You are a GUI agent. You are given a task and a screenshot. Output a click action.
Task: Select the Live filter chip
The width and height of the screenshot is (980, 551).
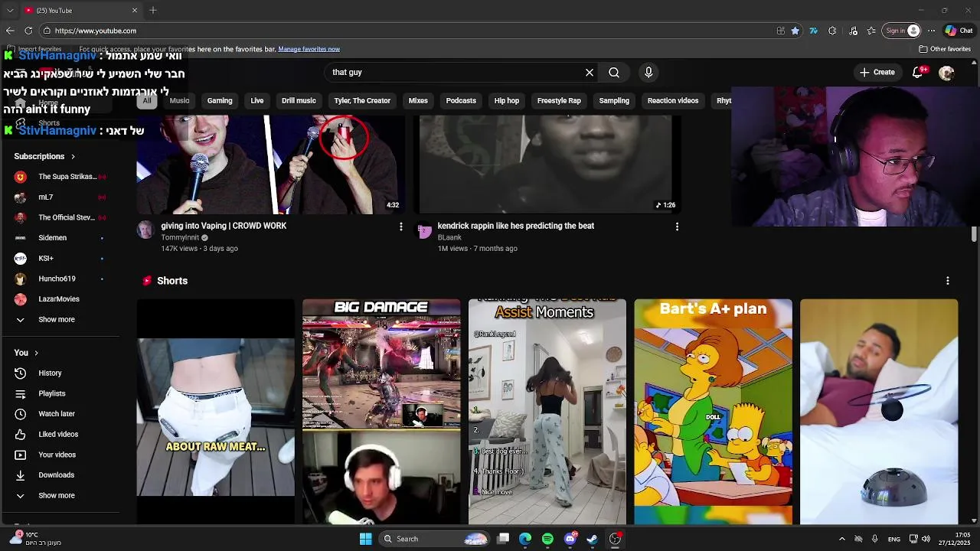(x=257, y=100)
